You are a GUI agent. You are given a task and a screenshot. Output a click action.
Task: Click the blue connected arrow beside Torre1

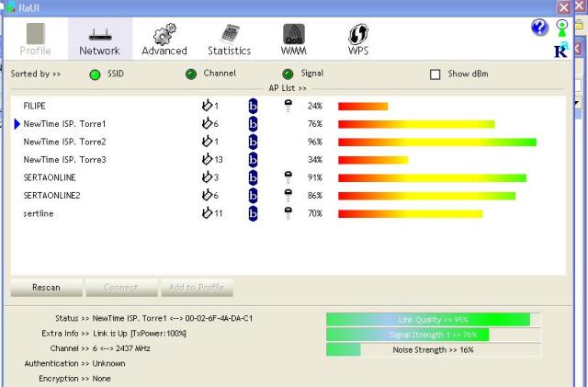pyautogui.click(x=17, y=124)
